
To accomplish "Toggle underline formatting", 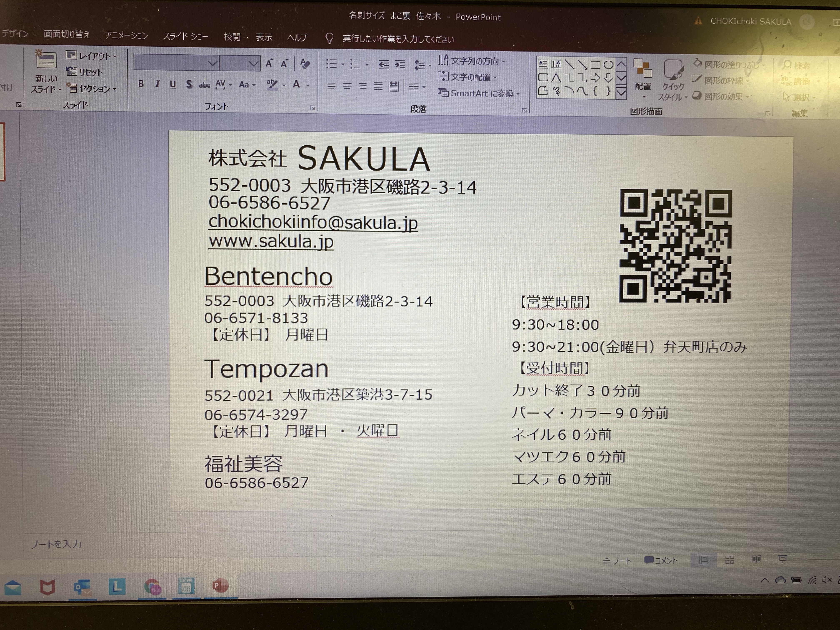I will [173, 84].
